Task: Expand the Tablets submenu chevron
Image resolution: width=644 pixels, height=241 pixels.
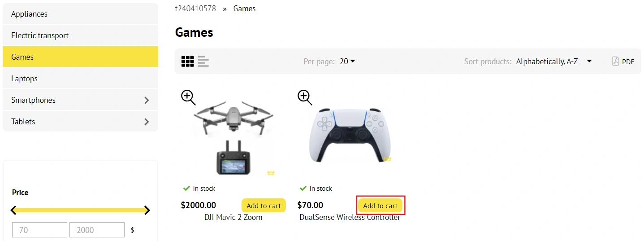Action: 146,122
